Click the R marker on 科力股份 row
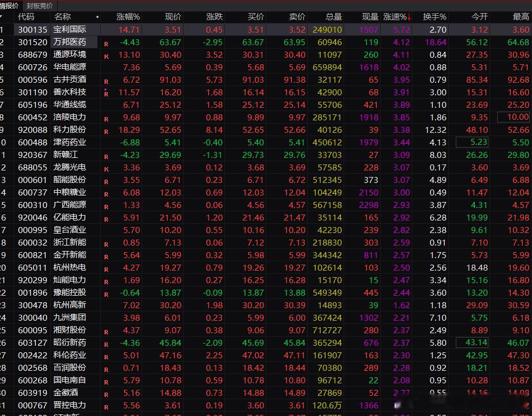 (x=106, y=132)
